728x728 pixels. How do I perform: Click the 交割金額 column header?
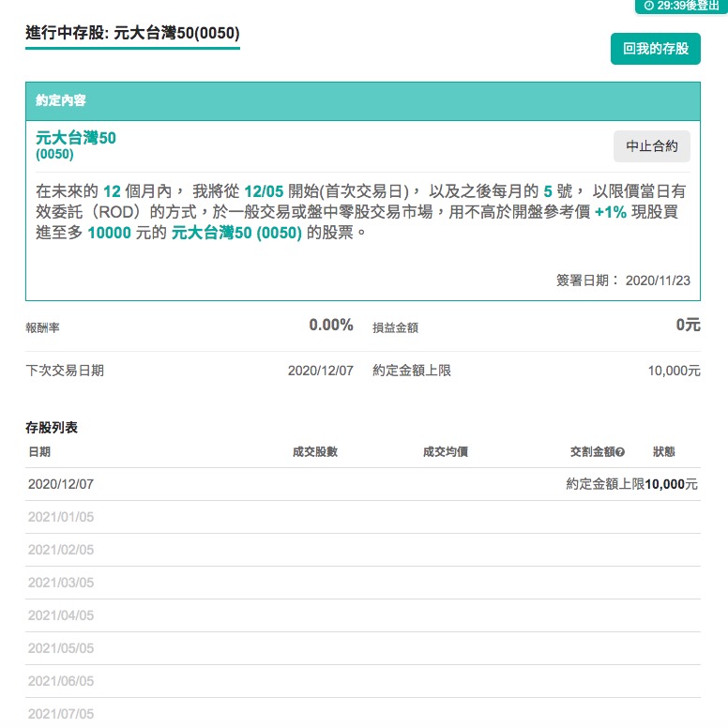point(592,452)
